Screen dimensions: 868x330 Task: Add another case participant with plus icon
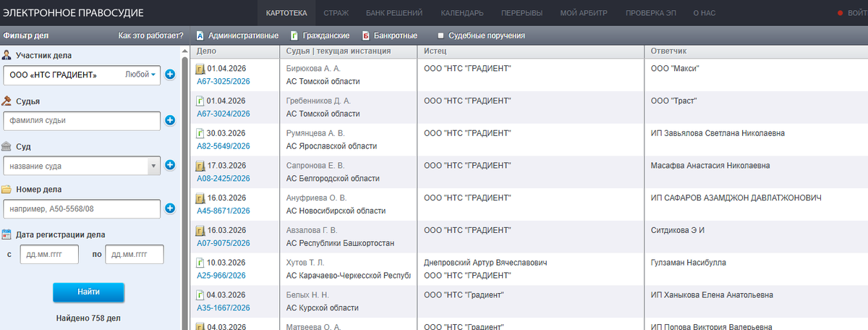(170, 75)
